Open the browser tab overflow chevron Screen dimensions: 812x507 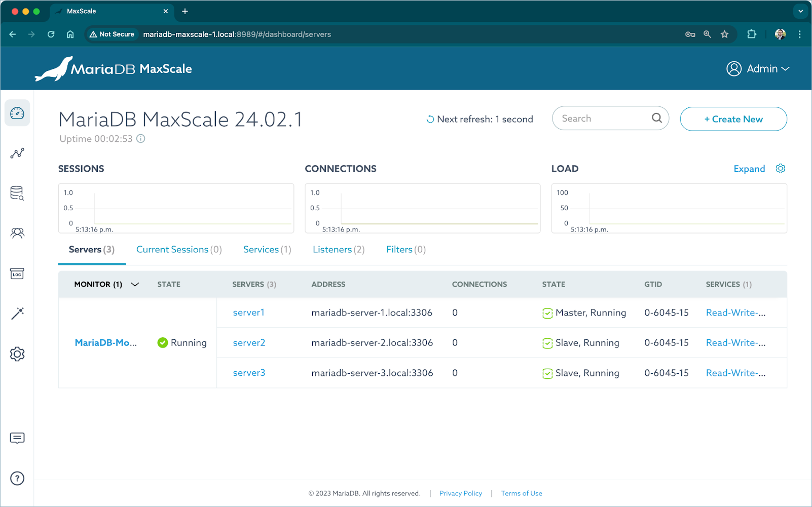[x=800, y=11]
